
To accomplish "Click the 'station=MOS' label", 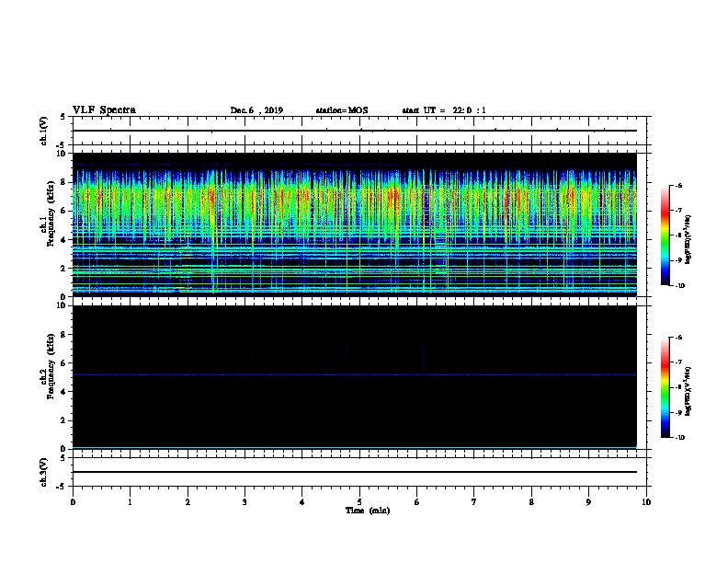I will pos(342,110).
